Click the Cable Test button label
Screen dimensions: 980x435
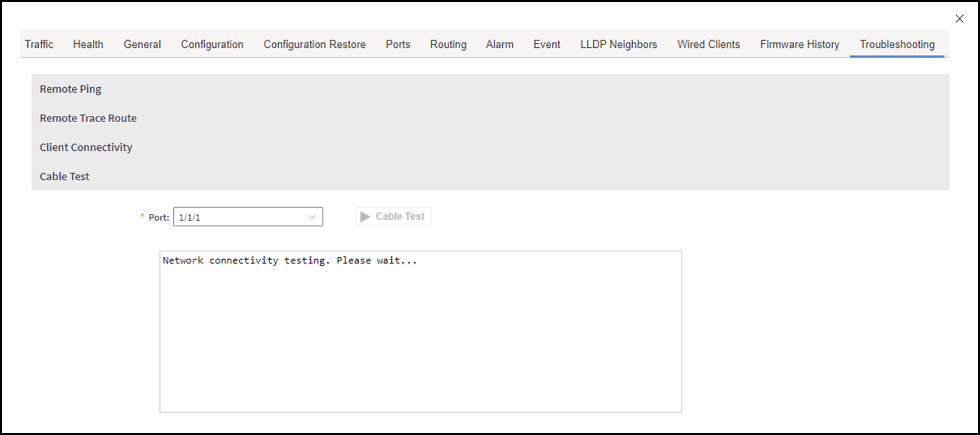[400, 217]
